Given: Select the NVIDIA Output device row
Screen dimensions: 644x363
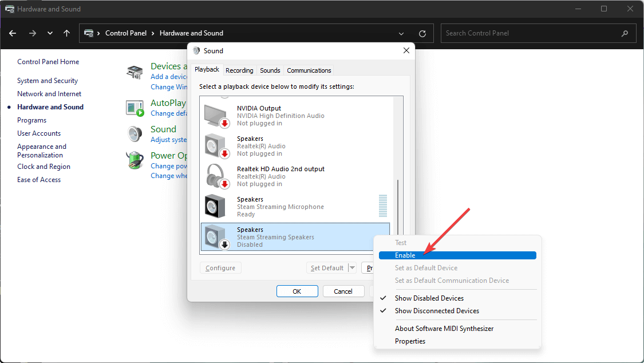Looking at the screenshot, I should pyautogui.click(x=295, y=116).
